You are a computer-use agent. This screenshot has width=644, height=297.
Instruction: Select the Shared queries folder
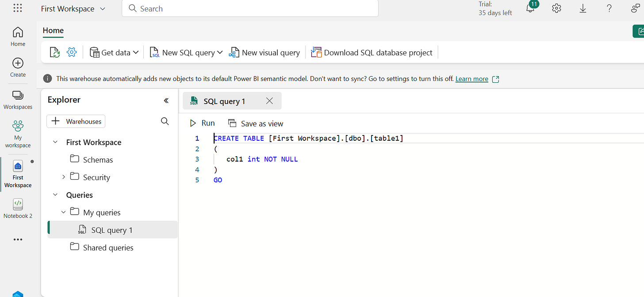pos(102,247)
